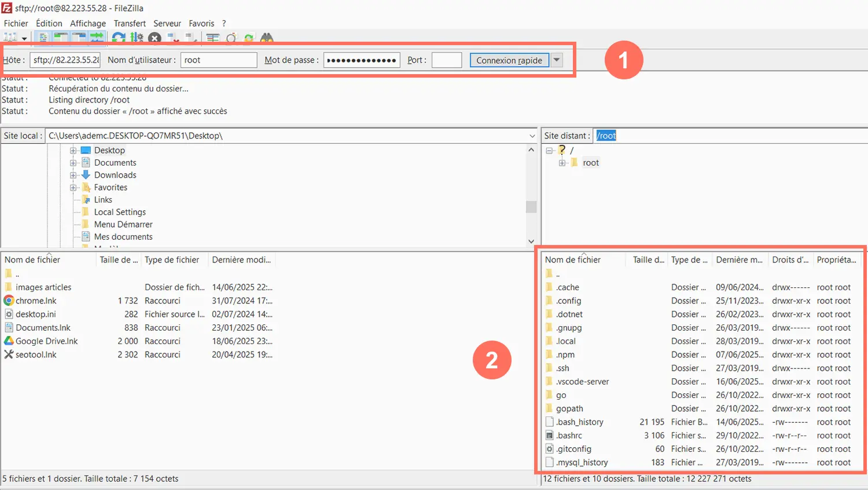Select .gitconfig in the remote list
The width and height of the screenshot is (868, 490).
point(573,449)
